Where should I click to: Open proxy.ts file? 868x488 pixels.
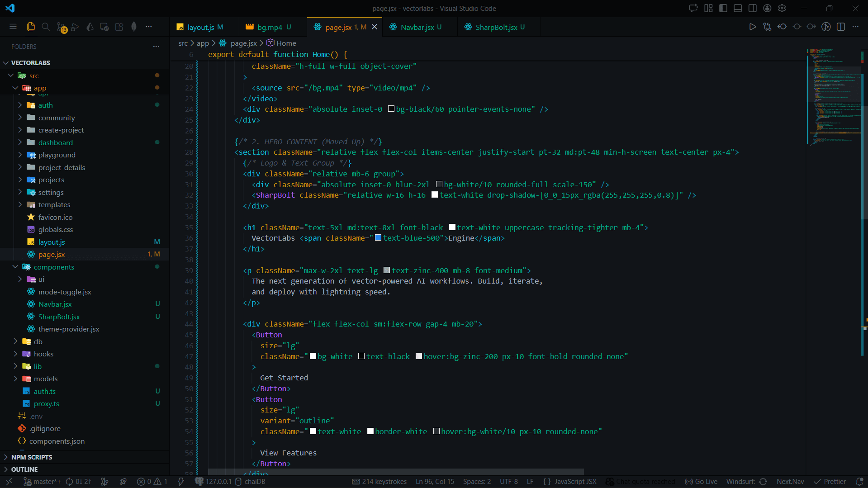pyautogui.click(x=46, y=403)
